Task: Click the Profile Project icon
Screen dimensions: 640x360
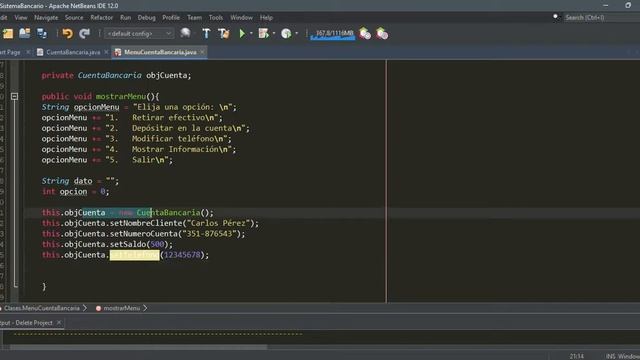Action: 286,33
